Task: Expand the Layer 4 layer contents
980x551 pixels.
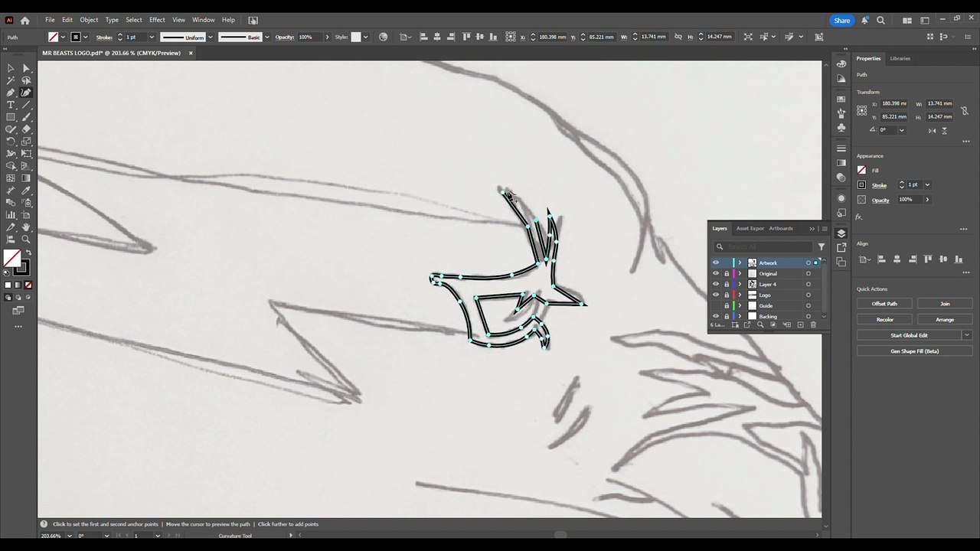Action: point(740,284)
